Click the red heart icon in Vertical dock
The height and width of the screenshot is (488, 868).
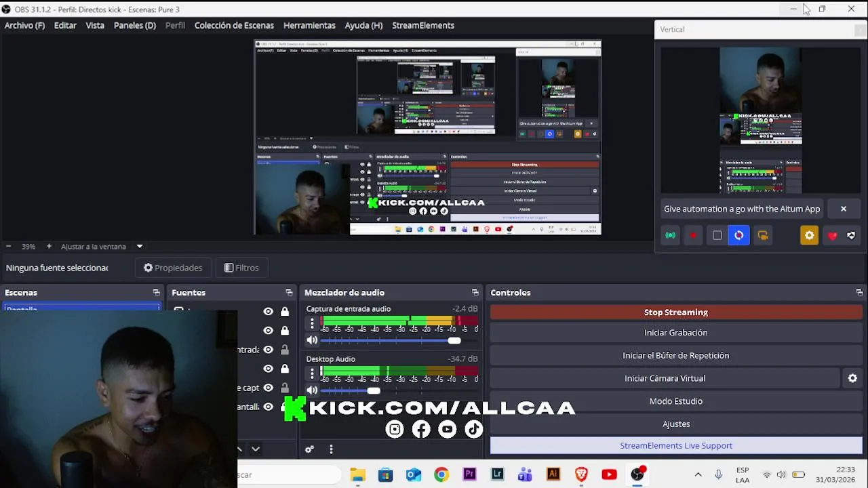point(833,235)
